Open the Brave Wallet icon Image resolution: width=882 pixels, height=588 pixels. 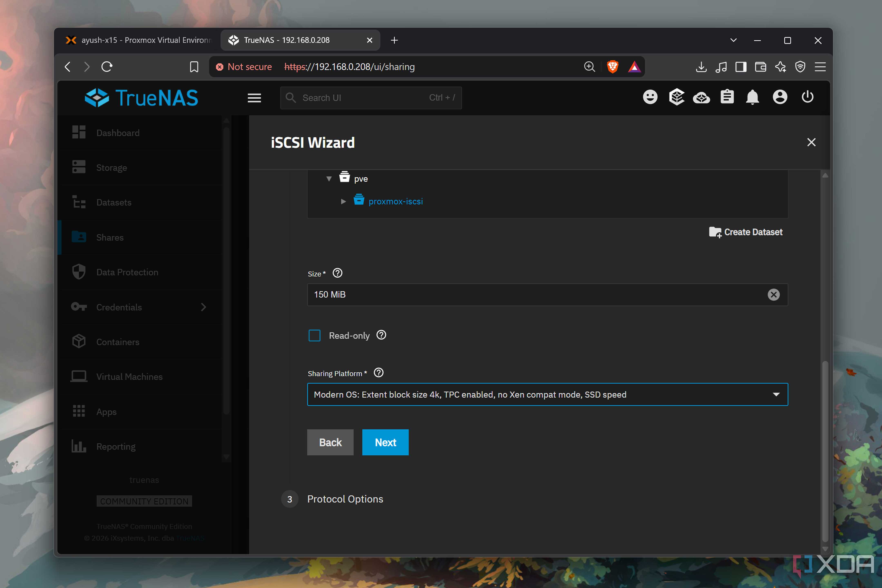point(760,67)
